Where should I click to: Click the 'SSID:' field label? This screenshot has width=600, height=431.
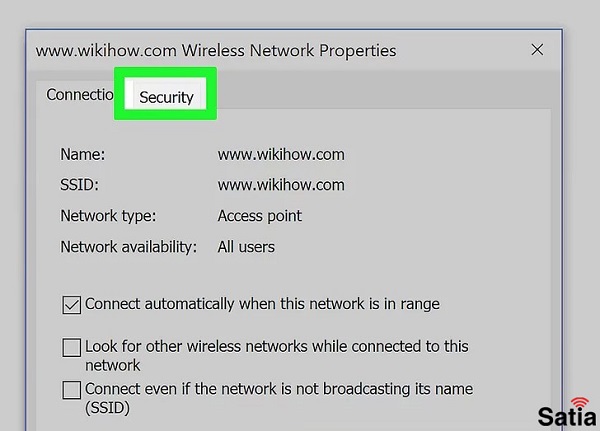click(79, 185)
